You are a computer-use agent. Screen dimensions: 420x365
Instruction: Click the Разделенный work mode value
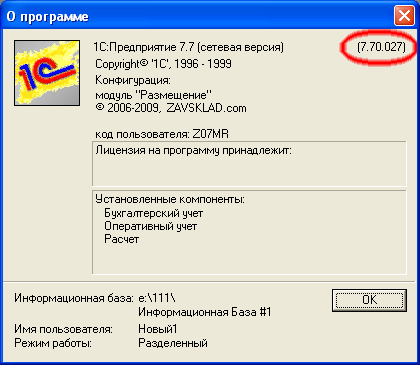pyautogui.click(x=173, y=343)
